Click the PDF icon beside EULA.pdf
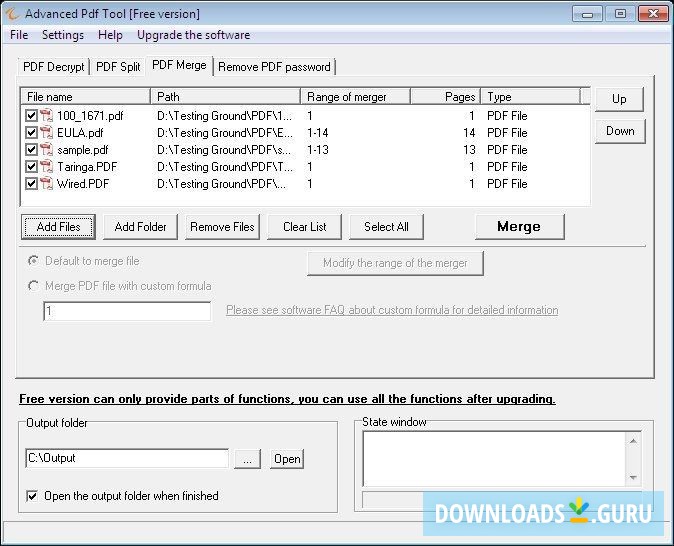The height and width of the screenshot is (546, 674). pyautogui.click(x=46, y=133)
